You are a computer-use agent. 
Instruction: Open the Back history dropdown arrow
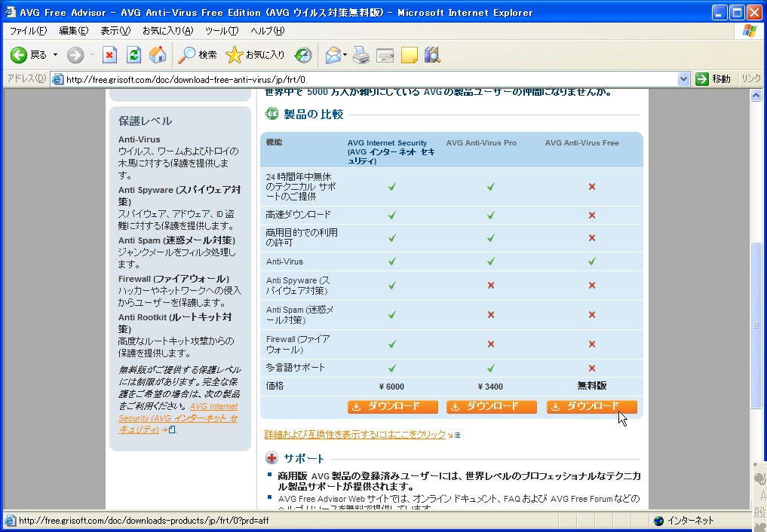(x=55, y=55)
